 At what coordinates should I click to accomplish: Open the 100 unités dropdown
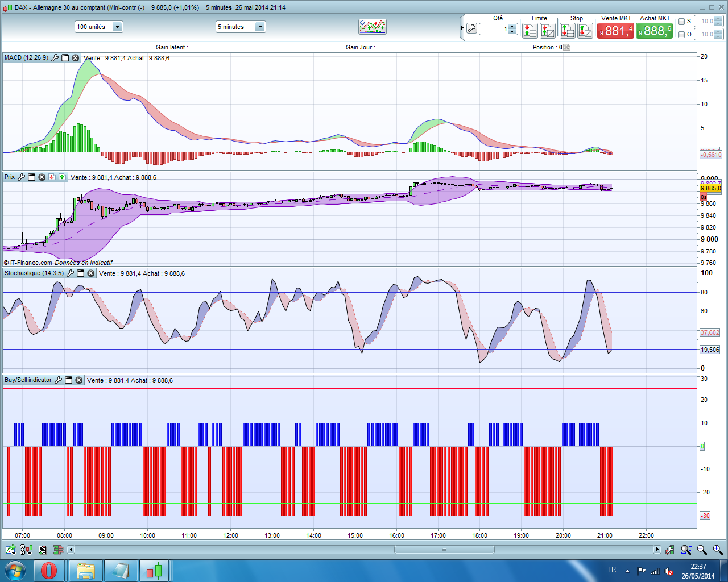pos(117,27)
